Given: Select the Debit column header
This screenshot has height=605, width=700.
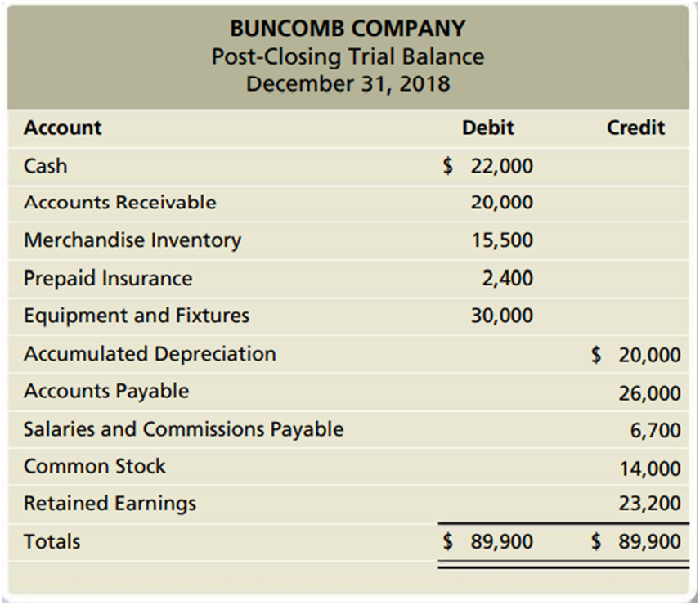Looking at the screenshot, I should (488, 128).
